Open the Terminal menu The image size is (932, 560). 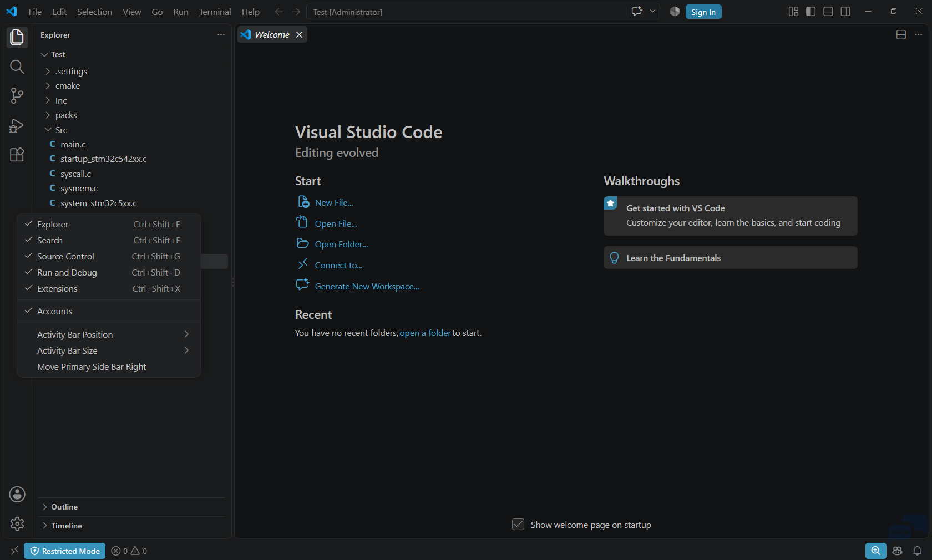pyautogui.click(x=215, y=12)
